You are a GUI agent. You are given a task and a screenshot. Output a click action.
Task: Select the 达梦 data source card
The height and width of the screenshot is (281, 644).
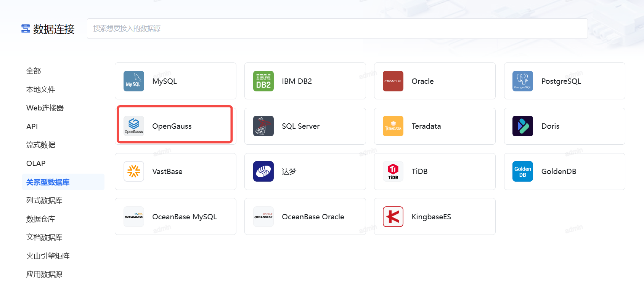305,171
